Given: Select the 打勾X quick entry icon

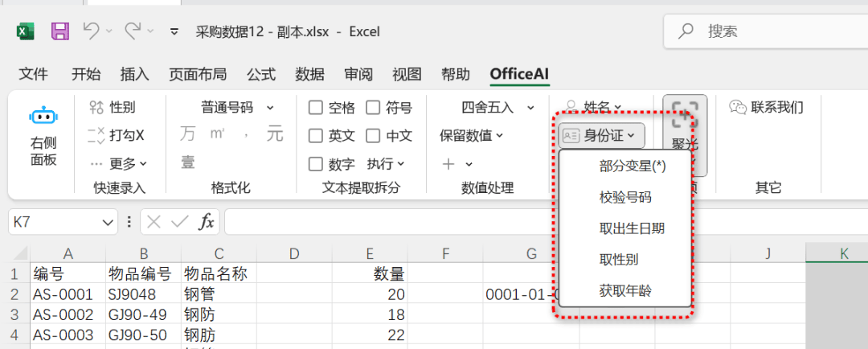Looking at the screenshot, I should [96, 135].
